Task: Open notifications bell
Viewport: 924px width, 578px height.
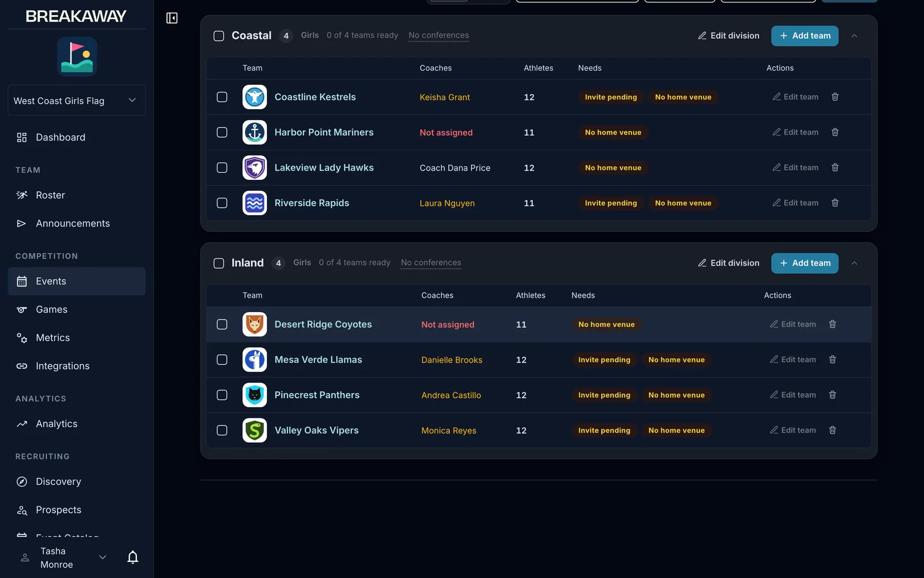Action: click(x=133, y=557)
